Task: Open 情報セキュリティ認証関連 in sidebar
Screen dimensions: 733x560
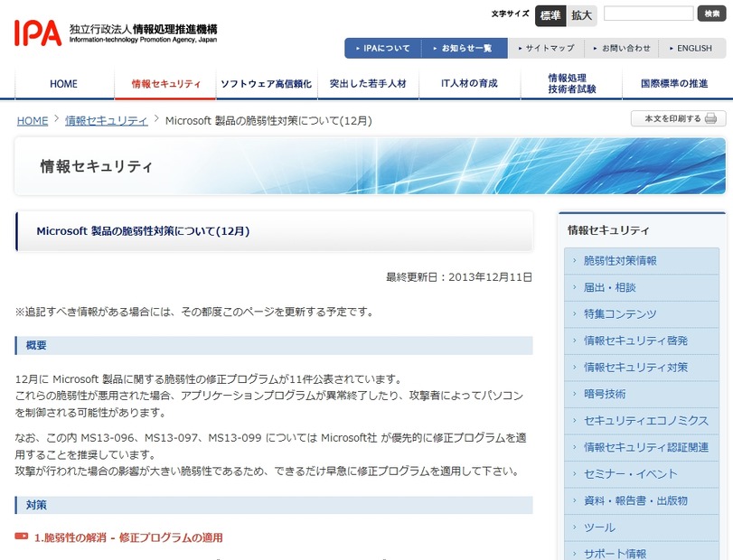Action: pos(642,447)
